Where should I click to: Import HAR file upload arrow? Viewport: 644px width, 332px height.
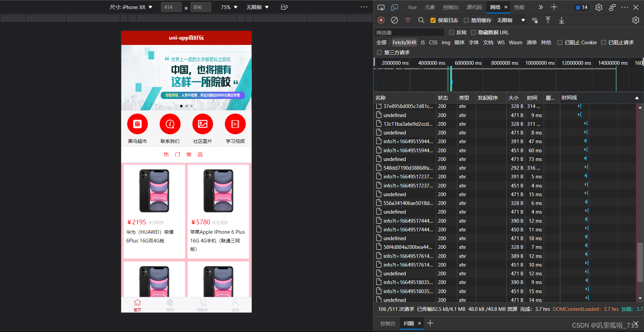tap(548, 20)
